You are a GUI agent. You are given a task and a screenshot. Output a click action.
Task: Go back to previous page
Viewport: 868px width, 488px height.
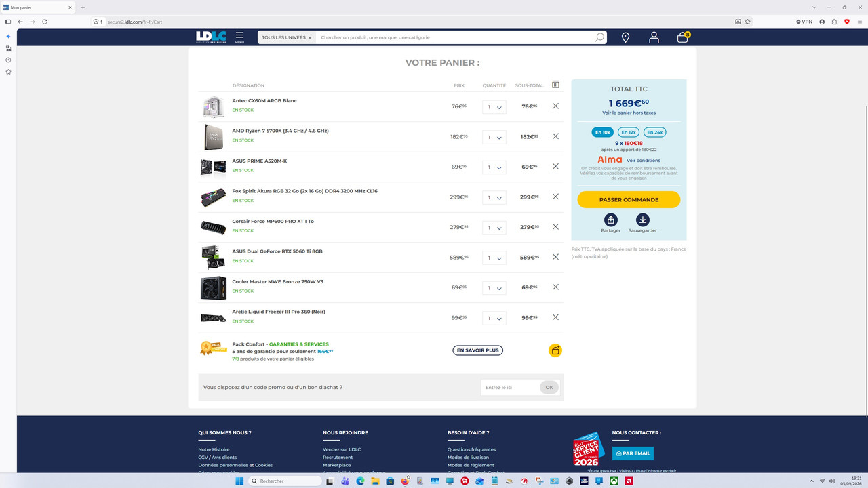pos(20,22)
